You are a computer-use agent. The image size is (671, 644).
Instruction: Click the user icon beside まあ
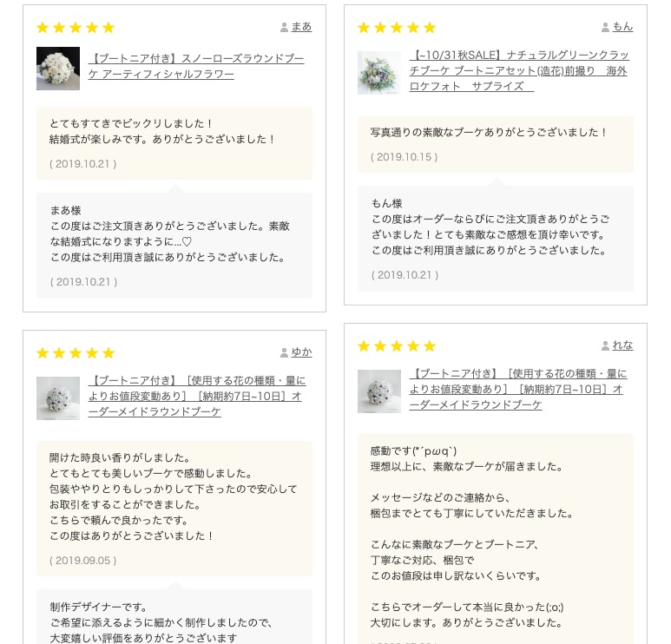(284, 27)
